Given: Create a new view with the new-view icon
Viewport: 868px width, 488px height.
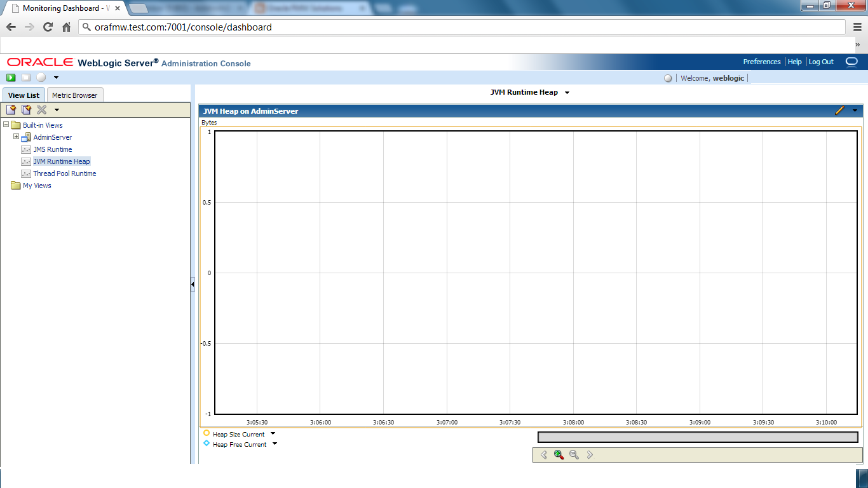Looking at the screenshot, I should [11, 109].
